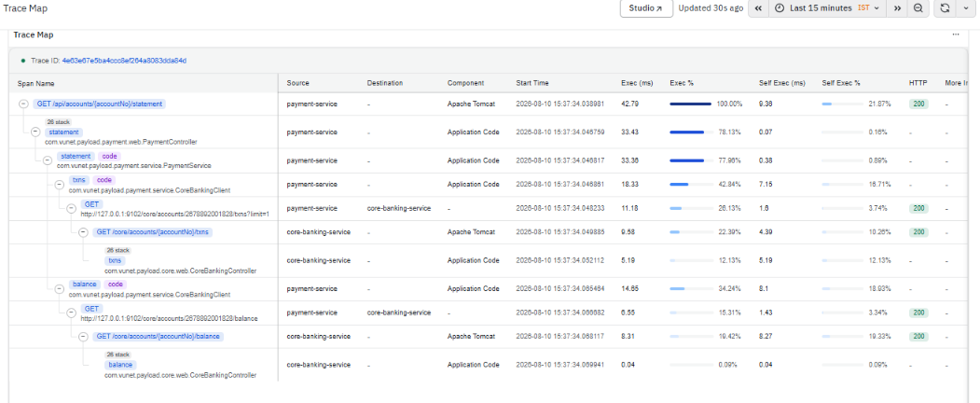
Task: Click the 0.09% Exec value in last row
Action: point(727,365)
